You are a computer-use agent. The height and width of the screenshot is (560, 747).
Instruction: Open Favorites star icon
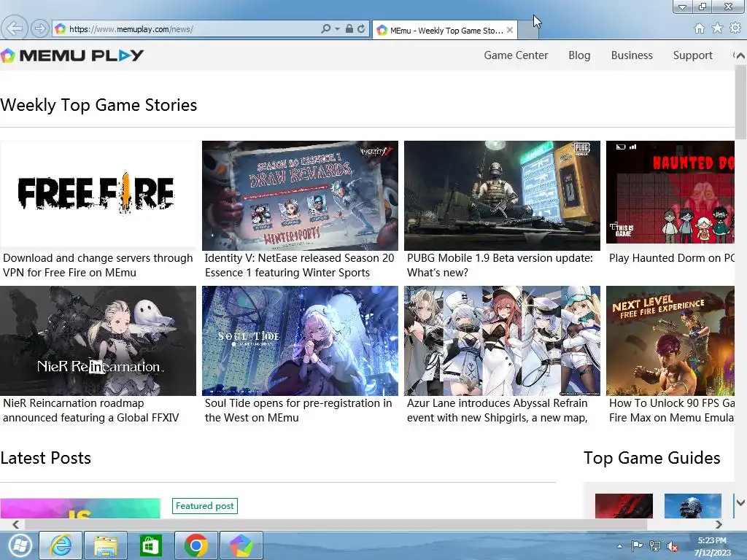point(718,28)
